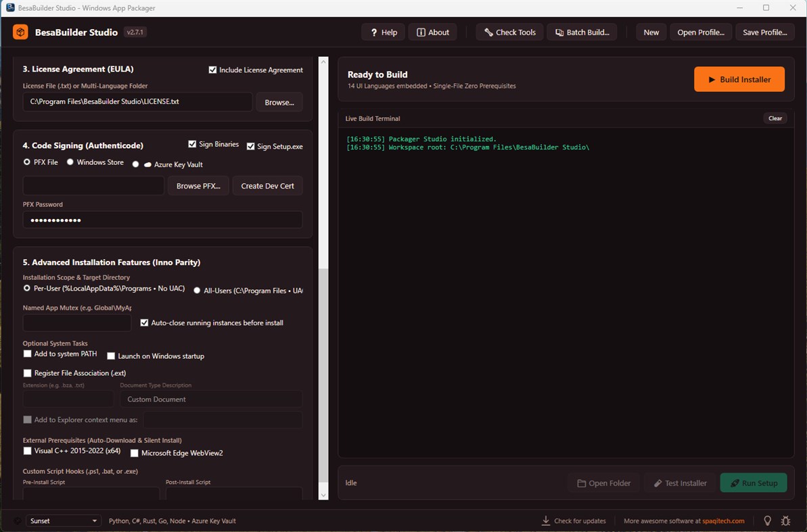Click the PFX Password field
Screen dimensions: 807x532
click(162, 220)
